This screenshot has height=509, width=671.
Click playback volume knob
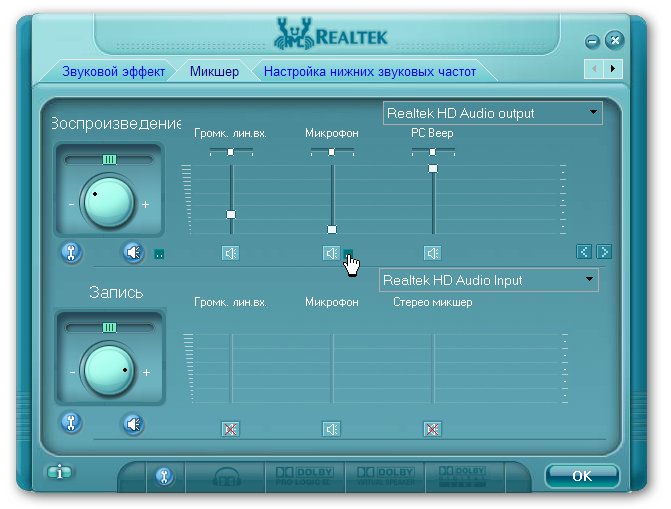click(x=109, y=203)
